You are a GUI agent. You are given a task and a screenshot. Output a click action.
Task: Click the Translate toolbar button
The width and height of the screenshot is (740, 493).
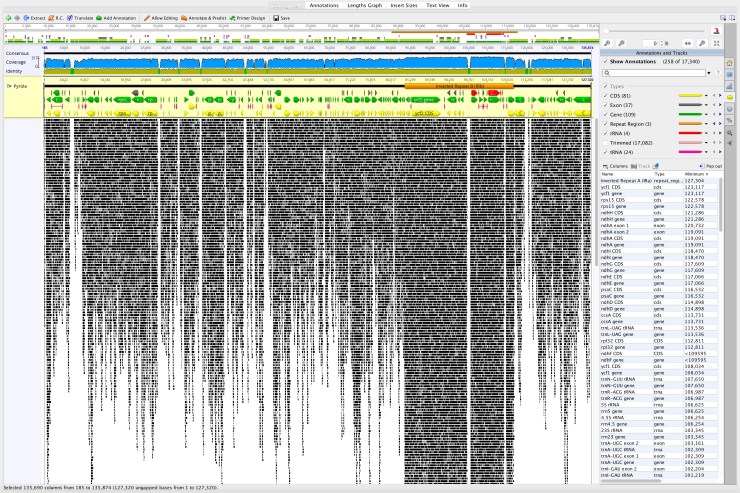point(80,18)
